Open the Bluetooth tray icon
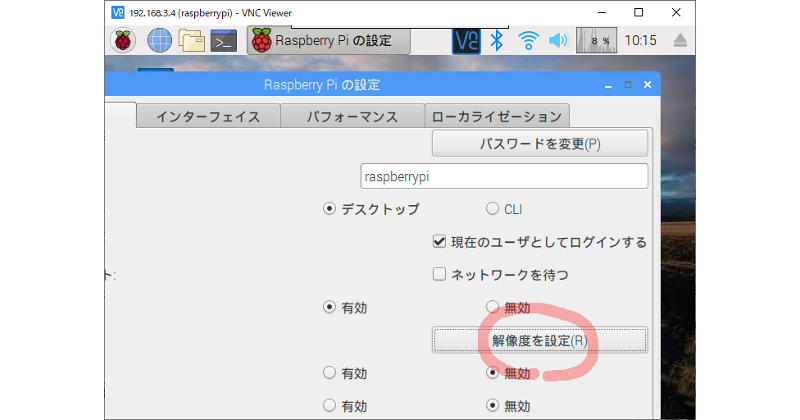Image resolution: width=800 pixels, height=420 pixels. 496,41
